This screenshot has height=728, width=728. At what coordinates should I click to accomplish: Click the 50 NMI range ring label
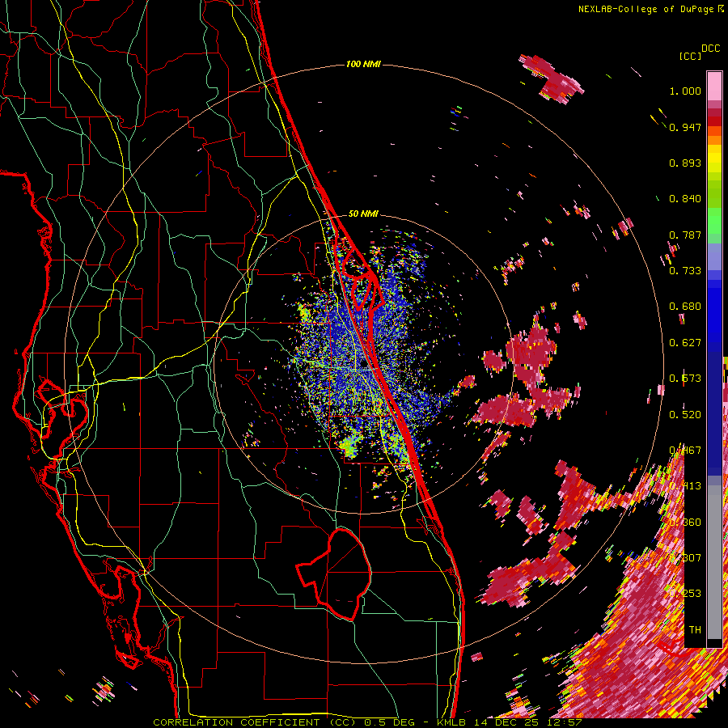tap(363, 214)
